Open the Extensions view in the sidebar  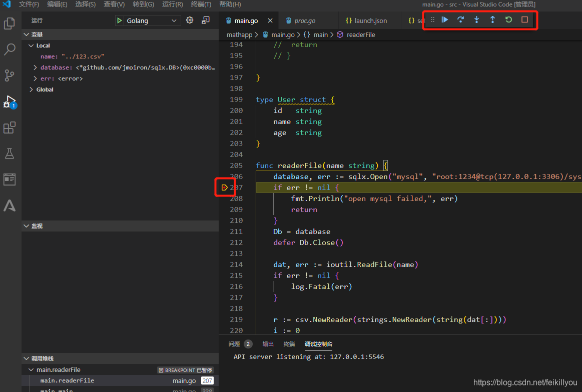coord(11,127)
